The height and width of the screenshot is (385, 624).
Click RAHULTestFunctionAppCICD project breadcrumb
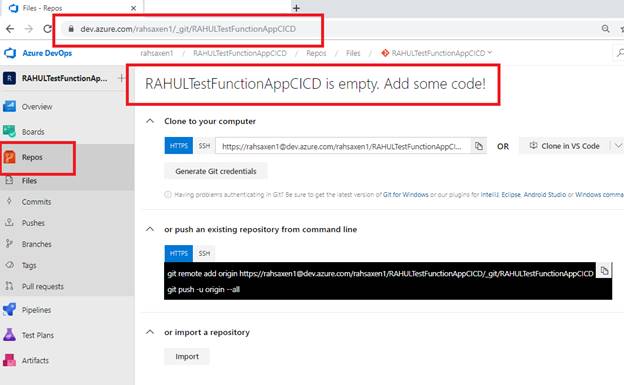click(x=240, y=53)
